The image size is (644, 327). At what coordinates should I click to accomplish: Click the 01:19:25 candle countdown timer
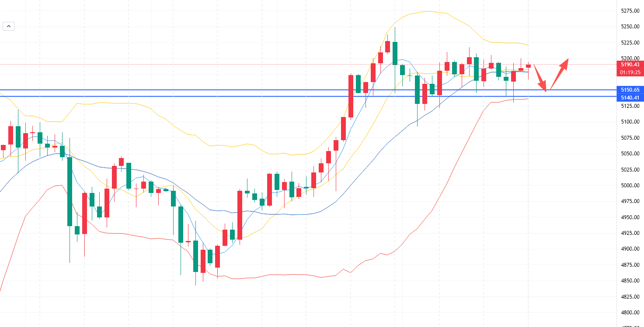click(630, 72)
